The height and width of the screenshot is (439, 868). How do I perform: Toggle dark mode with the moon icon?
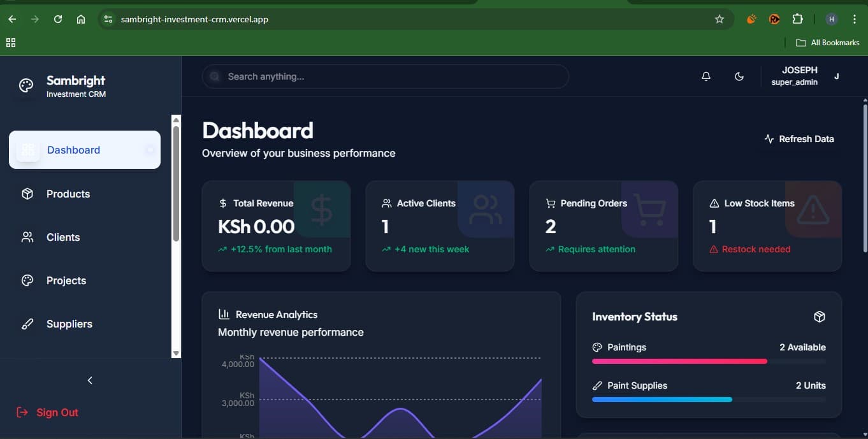[x=739, y=76]
